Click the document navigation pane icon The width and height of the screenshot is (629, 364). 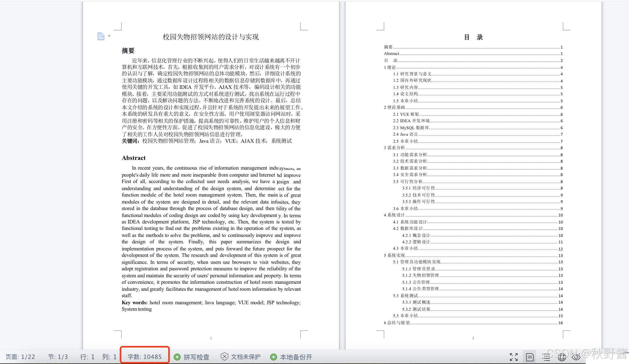[101, 36]
